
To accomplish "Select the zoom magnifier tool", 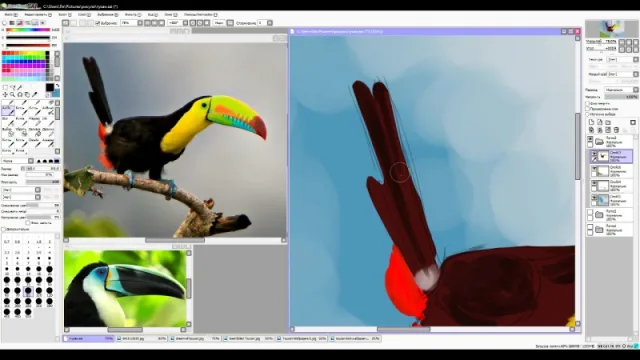I will (x=12, y=95).
